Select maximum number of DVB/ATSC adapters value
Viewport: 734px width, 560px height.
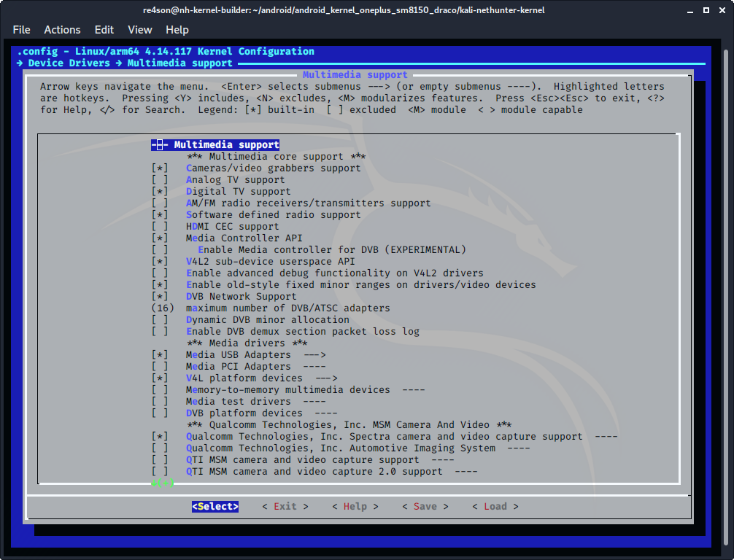point(287,308)
